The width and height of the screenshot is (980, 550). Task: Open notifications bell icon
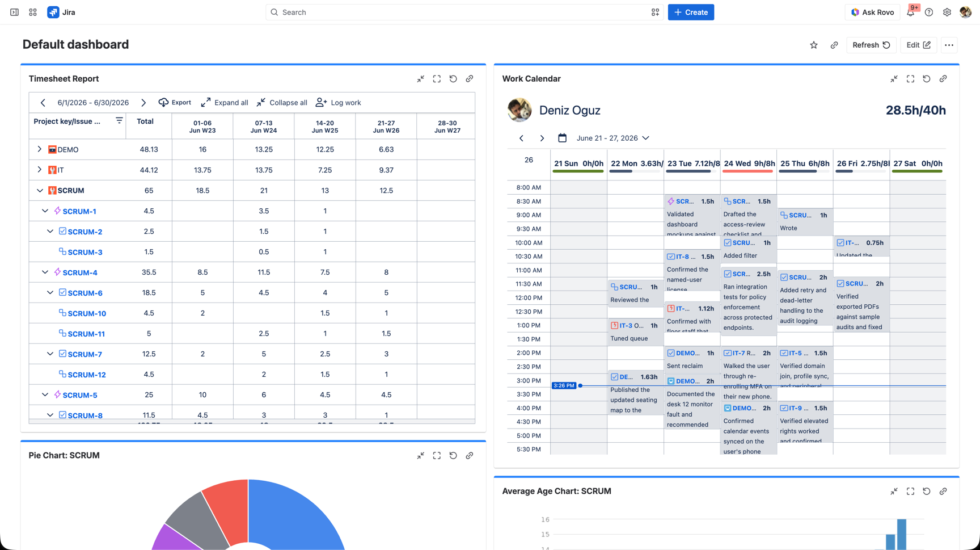pos(910,12)
